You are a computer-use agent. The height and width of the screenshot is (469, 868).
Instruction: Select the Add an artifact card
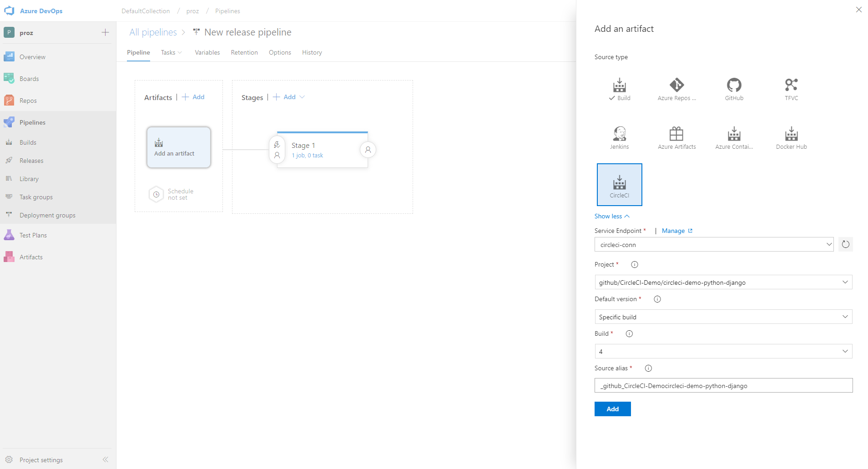[178, 147]
